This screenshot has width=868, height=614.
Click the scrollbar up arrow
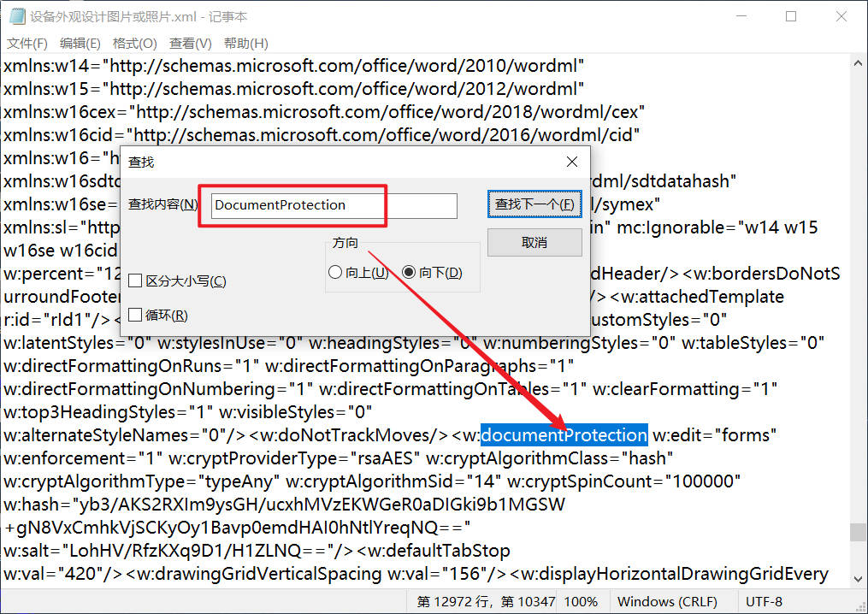click(858, 61)
